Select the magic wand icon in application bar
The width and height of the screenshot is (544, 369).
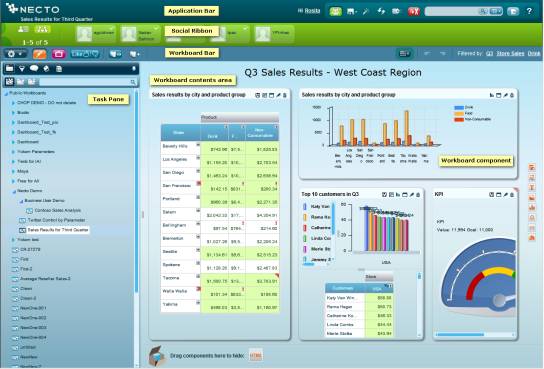click(x=366, y=11)
